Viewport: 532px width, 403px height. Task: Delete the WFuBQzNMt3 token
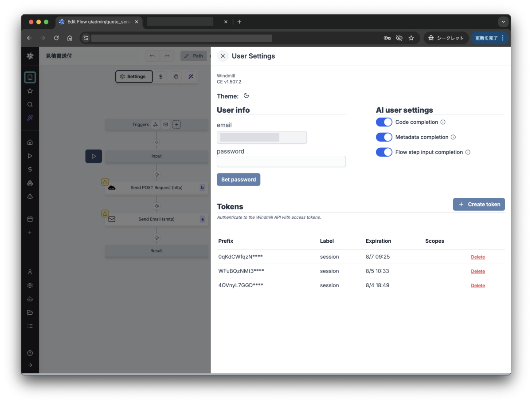click(478, 271)
